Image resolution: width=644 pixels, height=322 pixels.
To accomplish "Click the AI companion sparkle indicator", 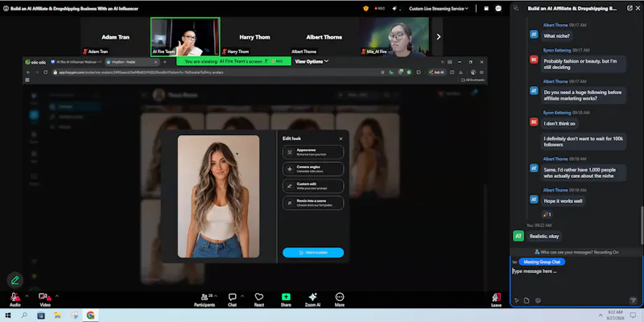I will (396, 8).
